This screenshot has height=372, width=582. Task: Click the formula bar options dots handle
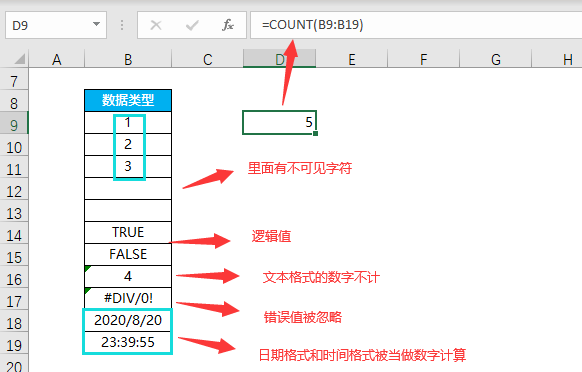[x=122, y=25]
